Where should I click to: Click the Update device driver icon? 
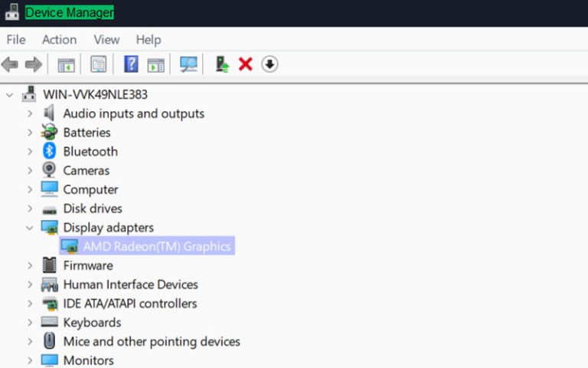click(222, 64)
